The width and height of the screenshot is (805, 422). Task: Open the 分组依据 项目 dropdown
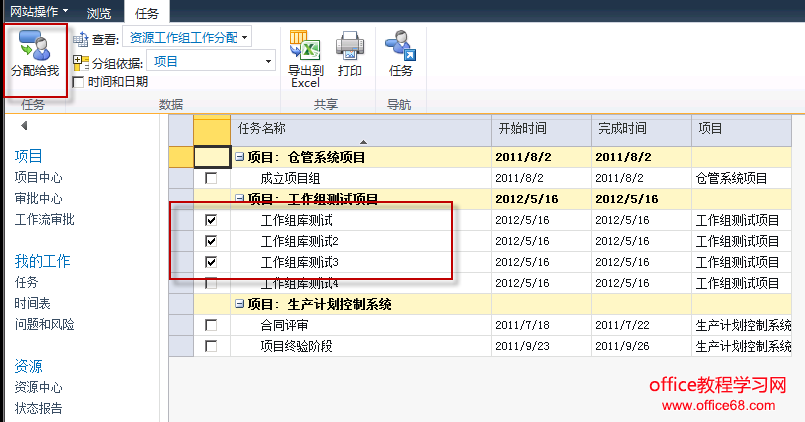pyautogui.click(x=268, y=62)
